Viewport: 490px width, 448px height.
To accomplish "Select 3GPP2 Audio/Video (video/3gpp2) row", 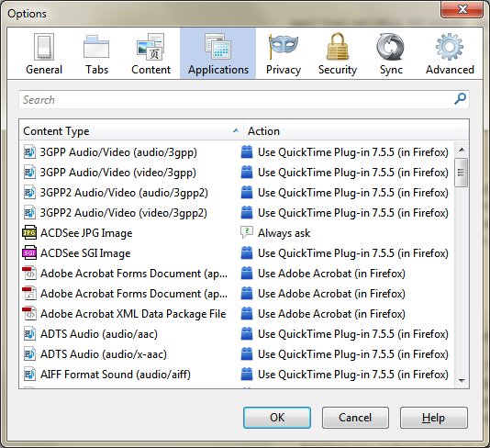I will click(124, 213).
